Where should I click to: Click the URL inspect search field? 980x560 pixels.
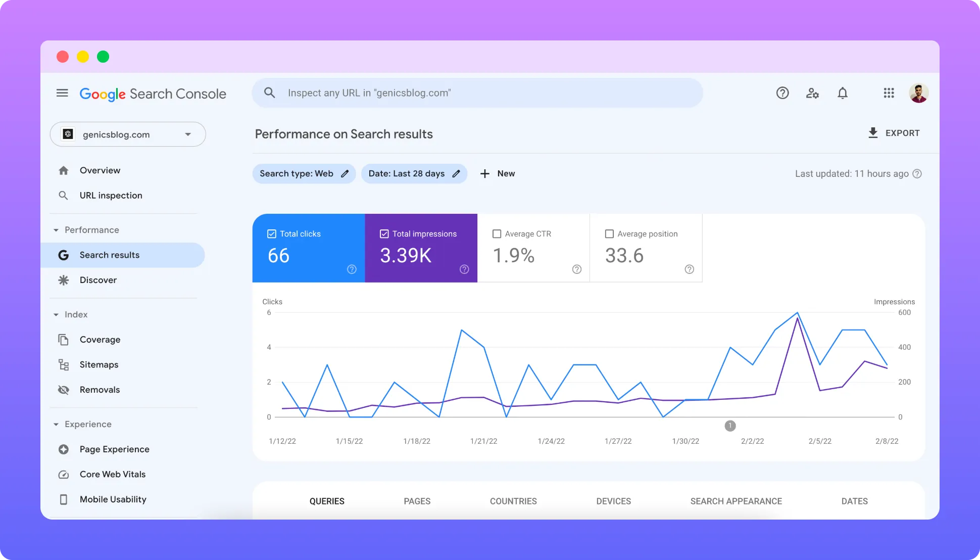pyautogui.click(x=477, y=93)
